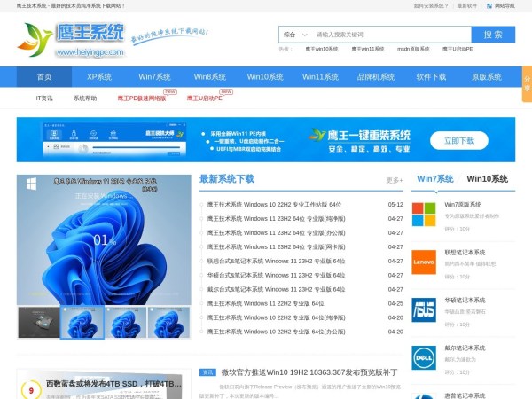532x399 pixels.
Task: Switch to the Win7系统 tab
Action: [435, 178]
